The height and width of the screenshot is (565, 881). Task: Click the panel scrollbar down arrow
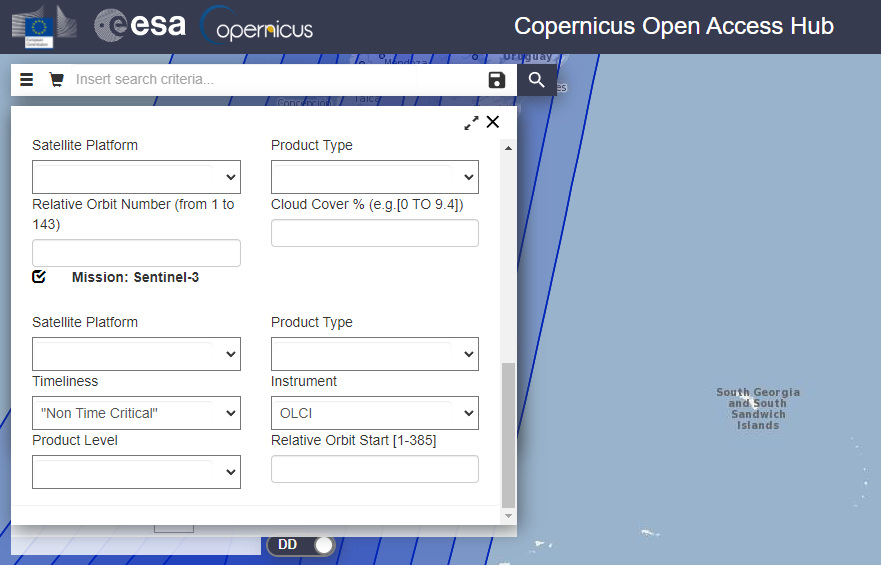tap(508, 516)
